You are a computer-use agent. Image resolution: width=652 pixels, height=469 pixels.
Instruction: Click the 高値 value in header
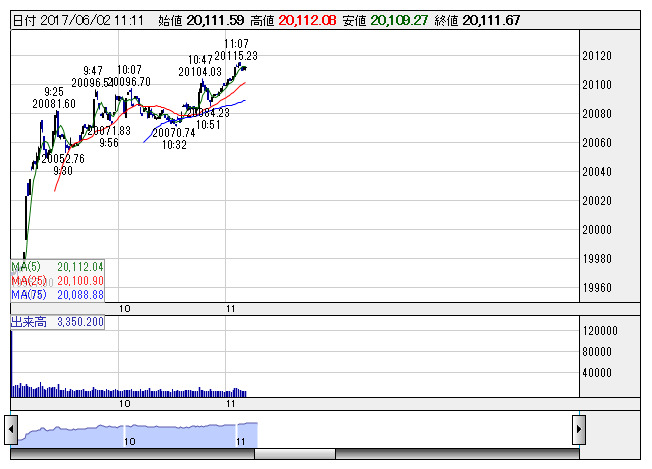coord(307,20)
